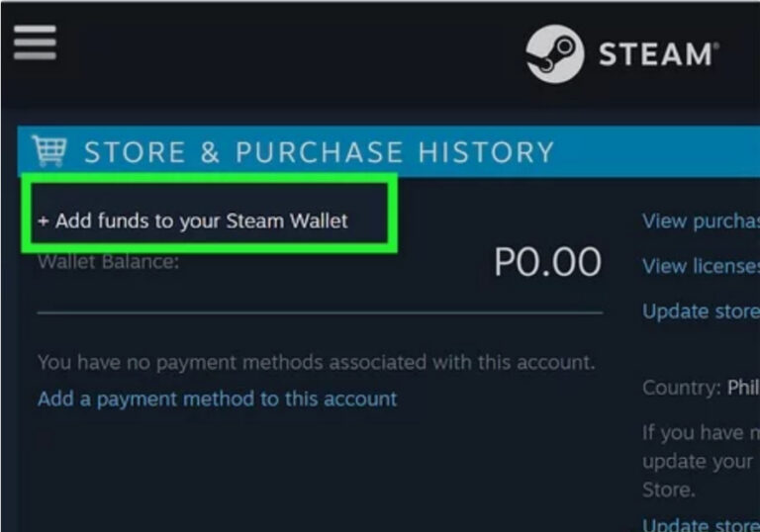This screenshot has height=532, width=760.
Task: Click the country value starting with Phil
Action: pyautogui.click(x=742, y=388)
